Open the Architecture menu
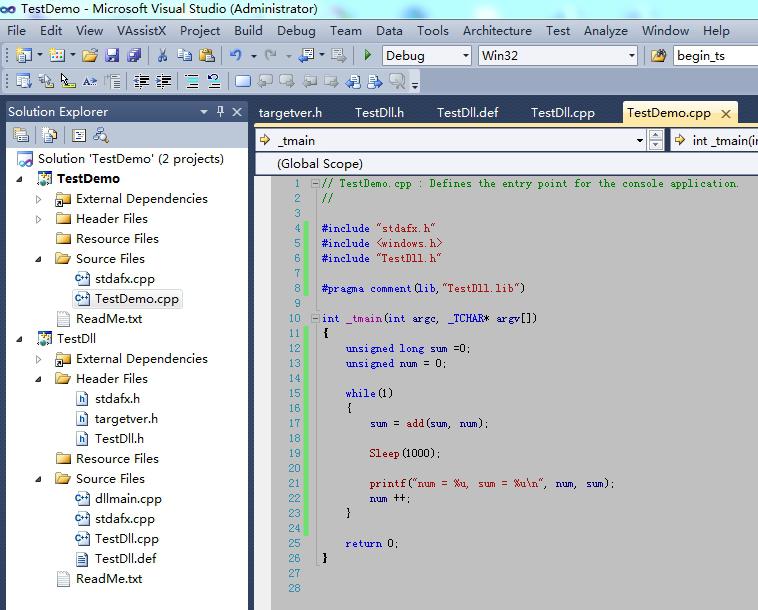 tap(497, 31)
